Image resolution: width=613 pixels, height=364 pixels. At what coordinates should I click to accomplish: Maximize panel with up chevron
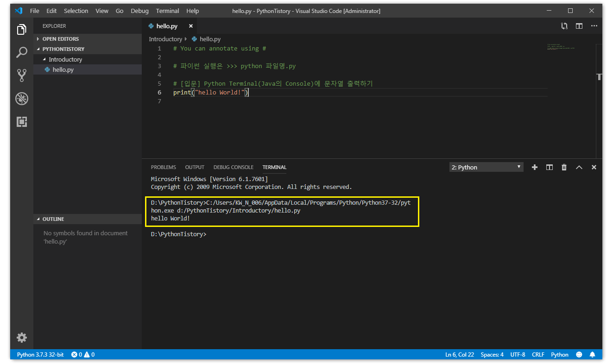click(x=579, y=167)
